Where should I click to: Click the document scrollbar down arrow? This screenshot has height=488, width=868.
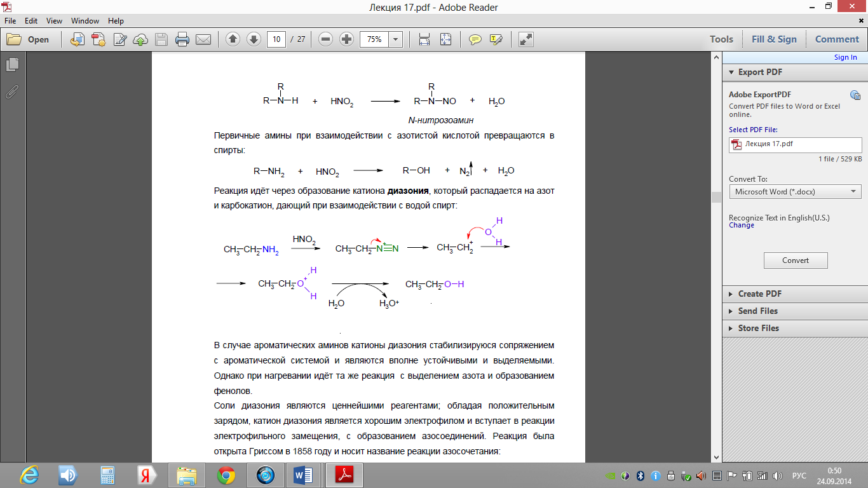(717, 457)
